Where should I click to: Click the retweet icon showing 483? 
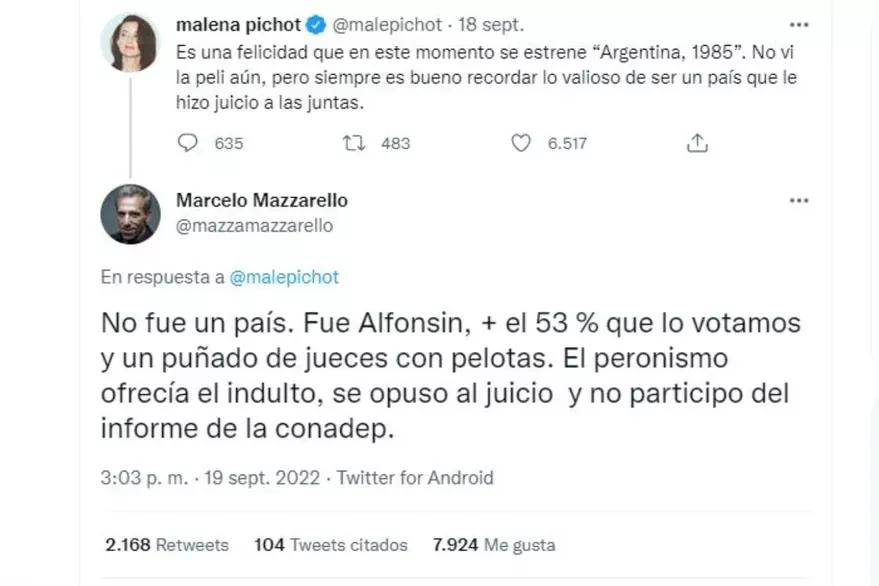[353, 143]
